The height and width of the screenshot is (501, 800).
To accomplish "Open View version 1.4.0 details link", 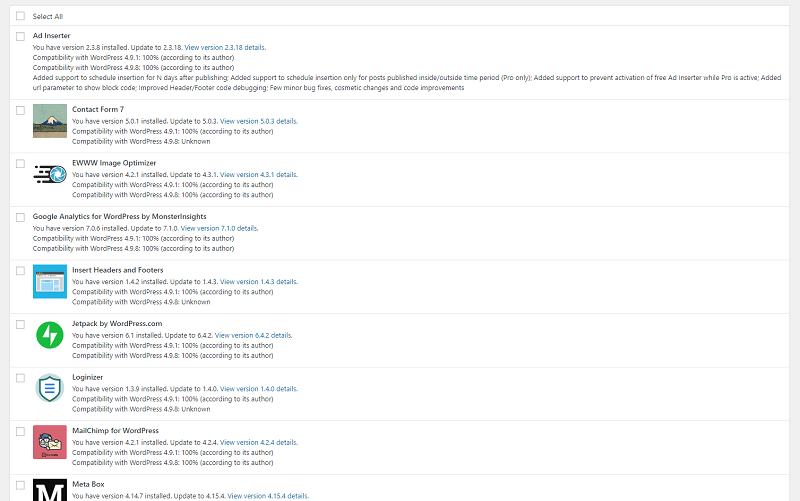I will click(x=259, y=389).
